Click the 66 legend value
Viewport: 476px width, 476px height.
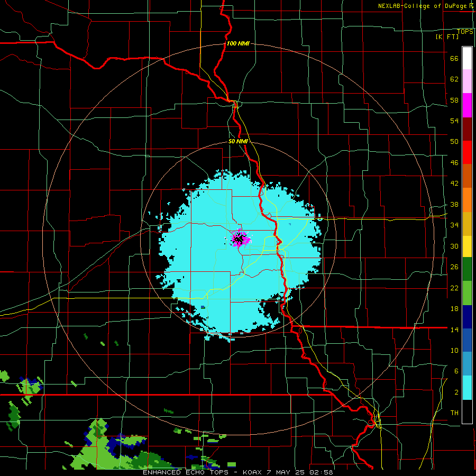454,59
